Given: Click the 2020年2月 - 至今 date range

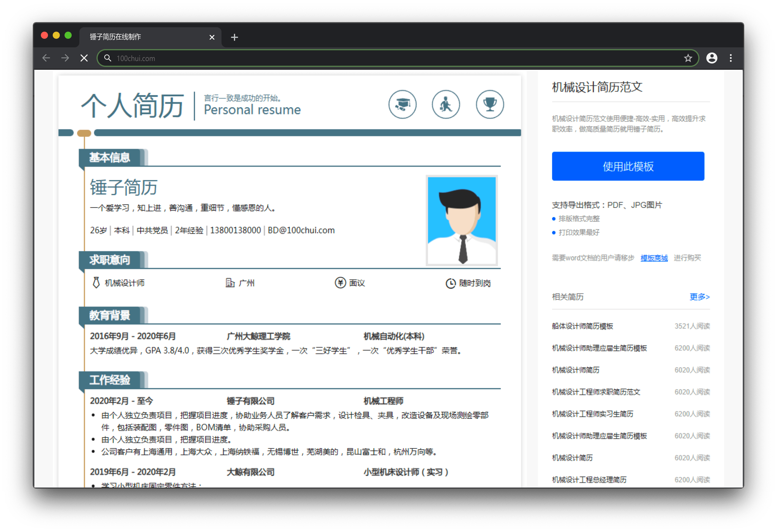Looking at the screenshot, I should [x=121, y=401].
